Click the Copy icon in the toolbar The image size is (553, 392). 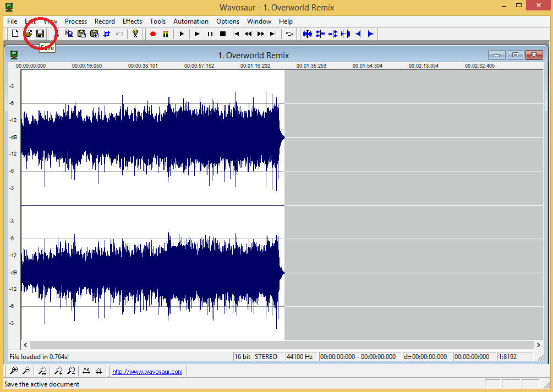coord(69,34)
